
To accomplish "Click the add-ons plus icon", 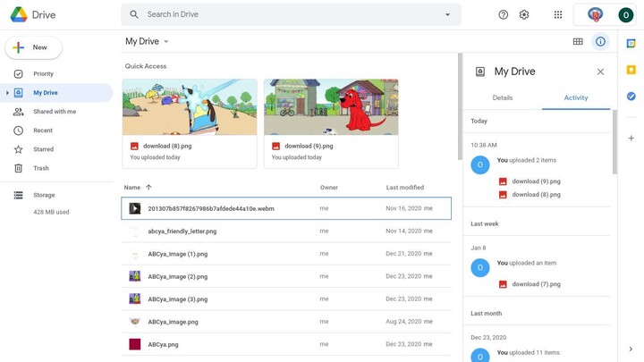I will click(x=631, y=139).
